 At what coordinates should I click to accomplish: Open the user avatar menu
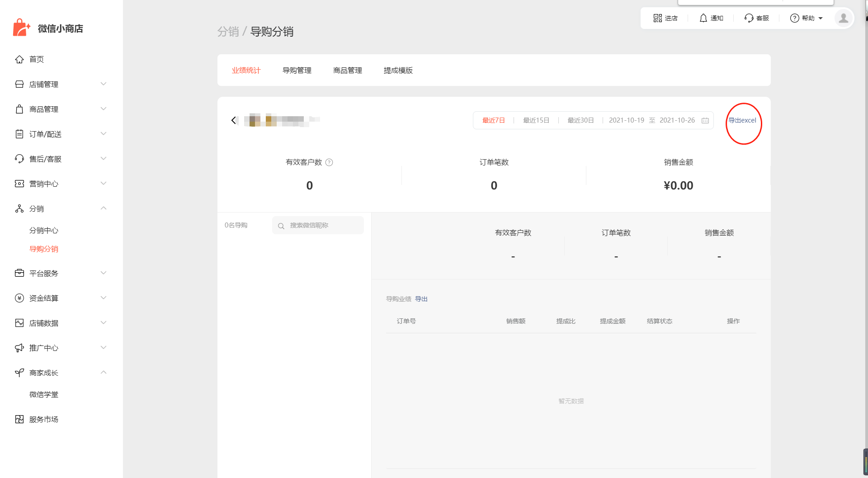tap(844, 18)
